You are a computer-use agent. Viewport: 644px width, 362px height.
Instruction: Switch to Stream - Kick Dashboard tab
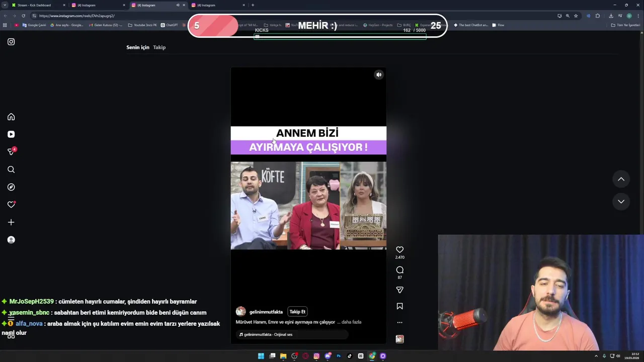point(38,5)
